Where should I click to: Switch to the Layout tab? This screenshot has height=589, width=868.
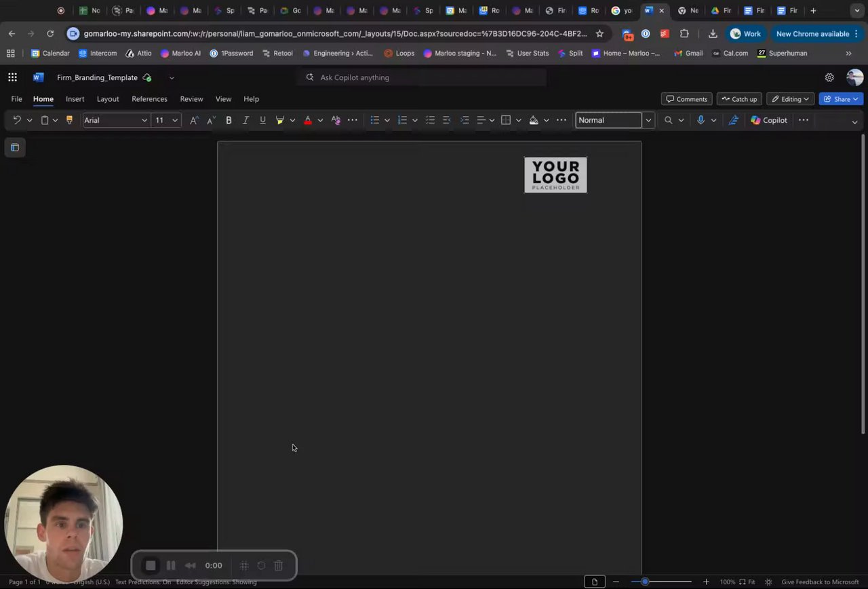108,99
